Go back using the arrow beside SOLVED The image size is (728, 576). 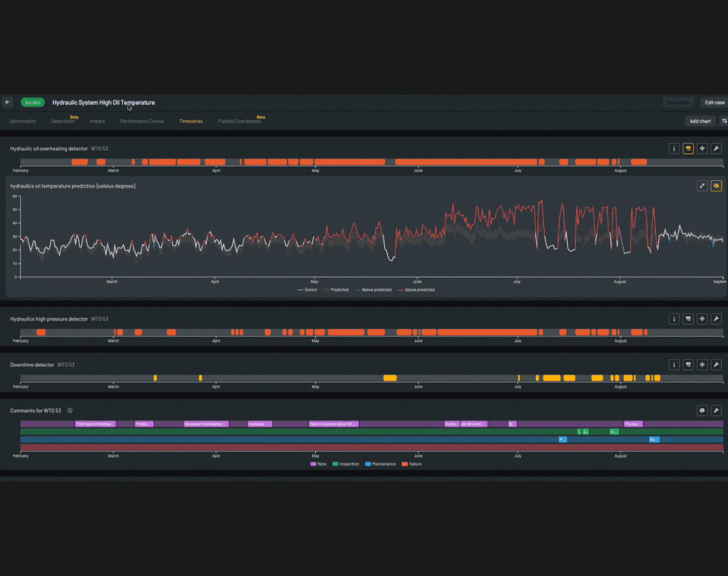8,102
